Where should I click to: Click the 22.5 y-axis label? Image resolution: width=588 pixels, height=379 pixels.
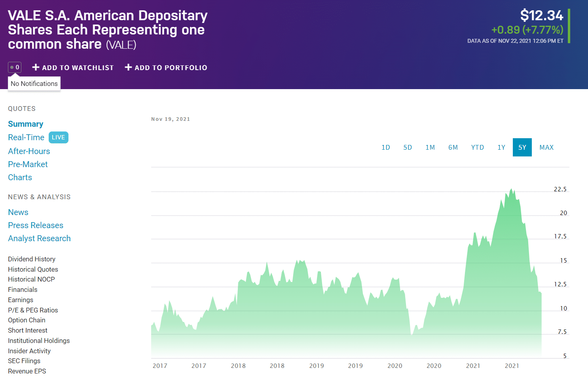click(560, 189)
